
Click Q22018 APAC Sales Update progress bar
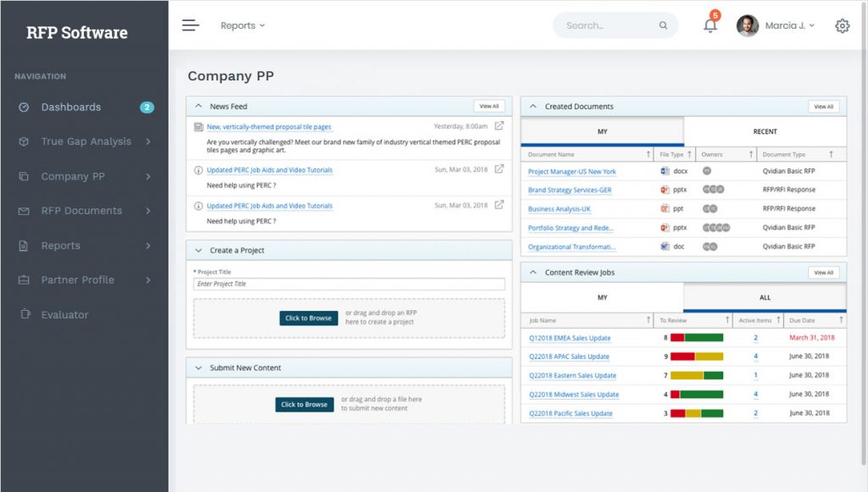[x=697, y=357]
